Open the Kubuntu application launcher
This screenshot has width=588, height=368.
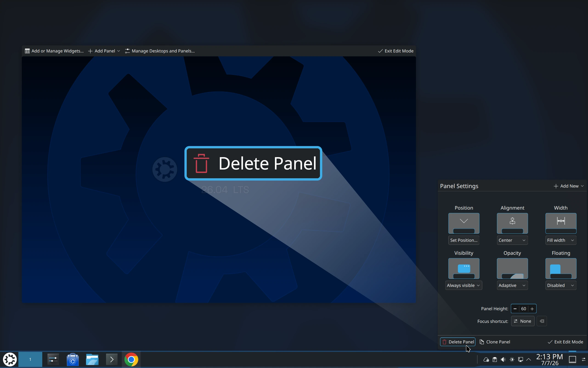click(10, 359)
